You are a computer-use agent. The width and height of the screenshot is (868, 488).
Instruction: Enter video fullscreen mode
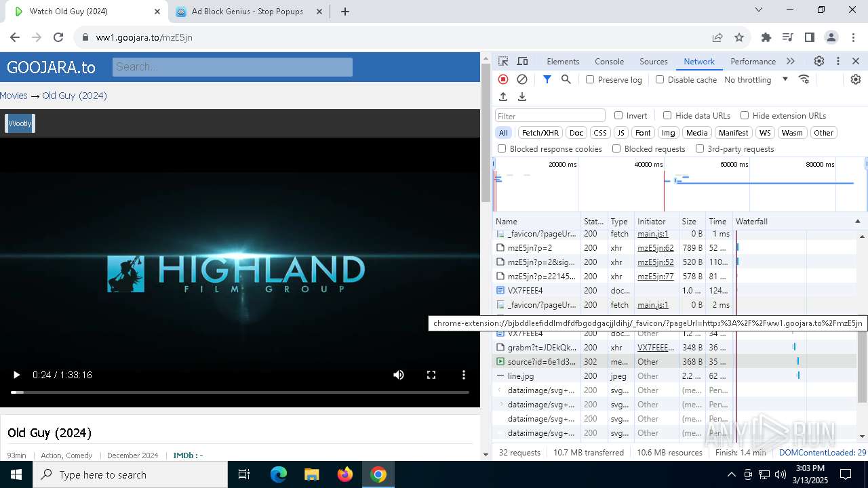pyautogui.click(x=431, y=375)
